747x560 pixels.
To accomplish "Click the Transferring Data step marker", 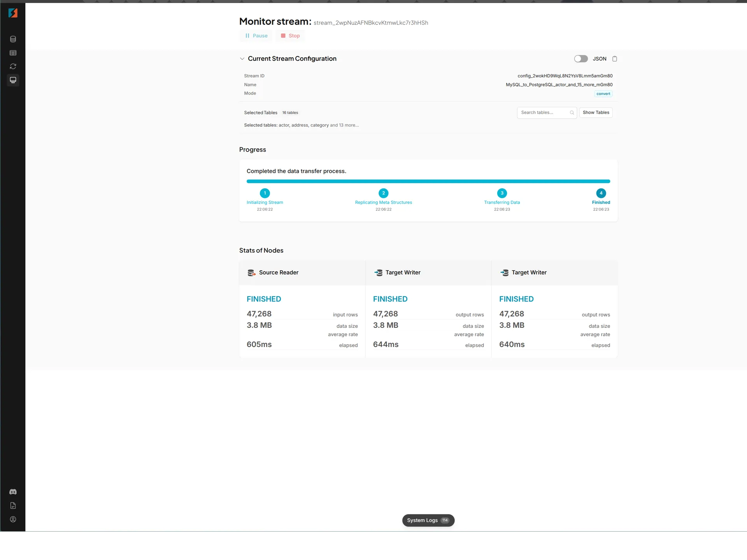I will click(502, 193).
